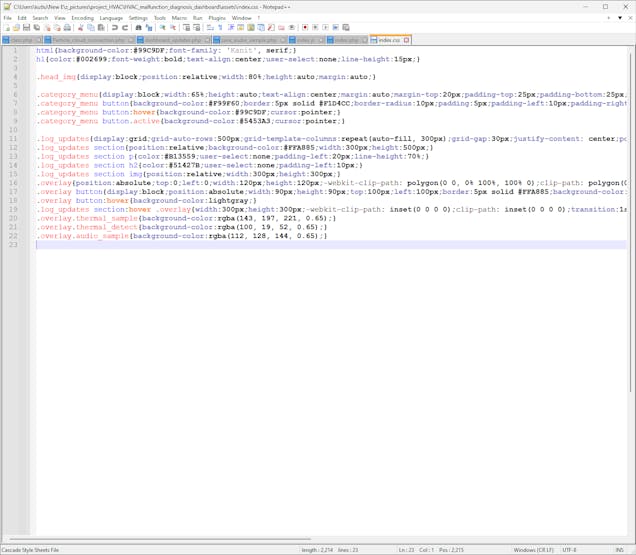The height and width of the screenshot is (555, 636).
Task: Click the Redo toolbar icon
Action: [x=126, y=28]
